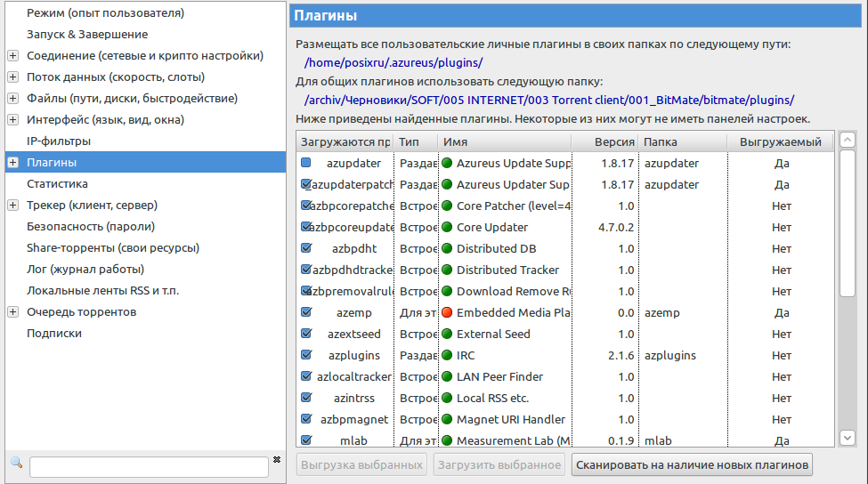Select the Подписки section

click(53, 333)
